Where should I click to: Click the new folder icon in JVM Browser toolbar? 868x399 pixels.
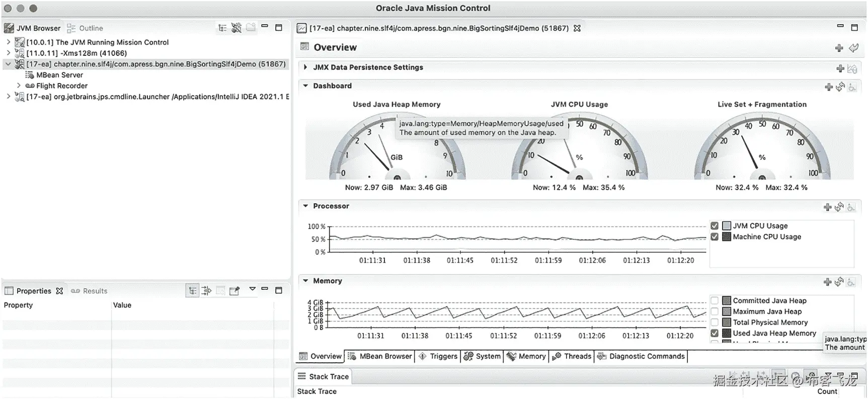pyautogui.click(x=251, y=28)
